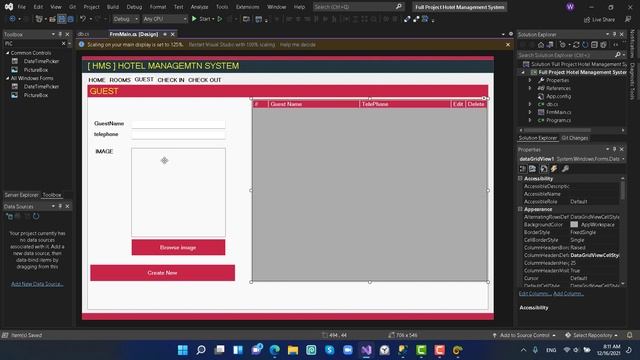Click the taskbar Search magnifier icon

(x=201, y=350)
